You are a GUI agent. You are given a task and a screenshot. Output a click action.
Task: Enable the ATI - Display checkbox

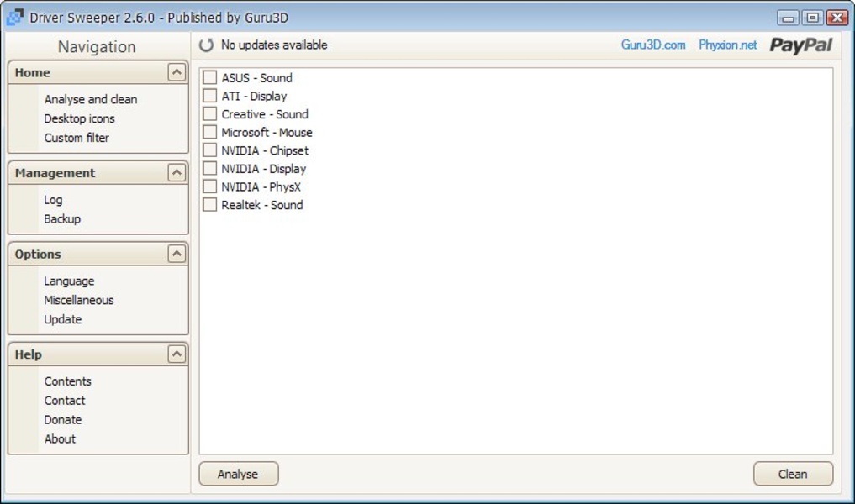coord(210,96)
